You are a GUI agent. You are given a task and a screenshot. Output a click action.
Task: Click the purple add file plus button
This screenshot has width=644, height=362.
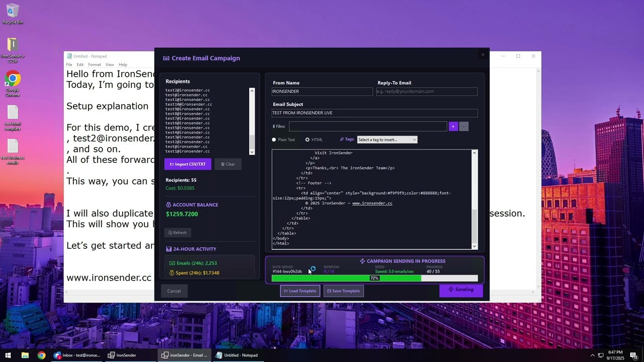[453, 127]
